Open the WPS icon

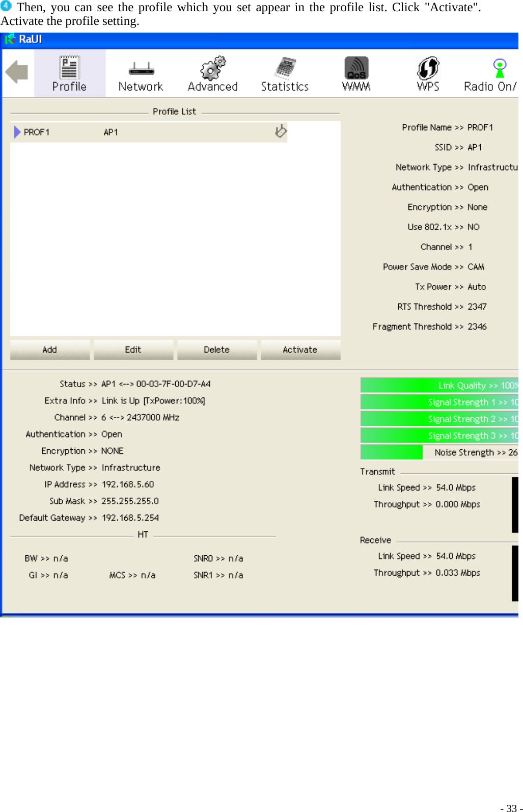tap(428, 68)
